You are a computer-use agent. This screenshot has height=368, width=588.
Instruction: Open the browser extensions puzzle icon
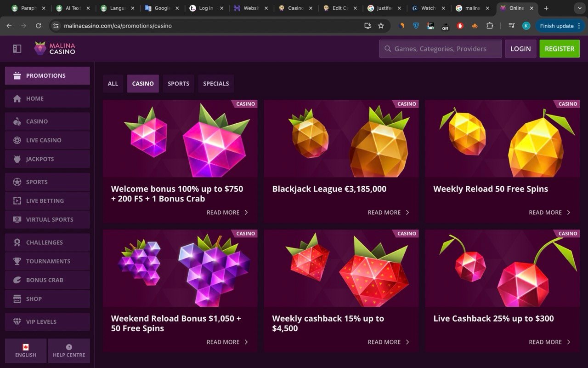(x=490, y=26)
